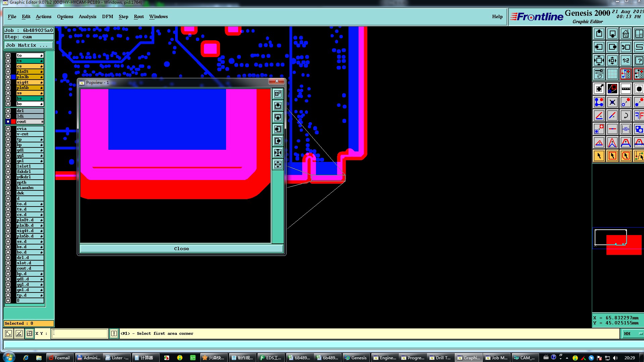This screenshot has width=644, height=362.
Task: Click the 1:2 scale zoom icon
Action: 626,60
